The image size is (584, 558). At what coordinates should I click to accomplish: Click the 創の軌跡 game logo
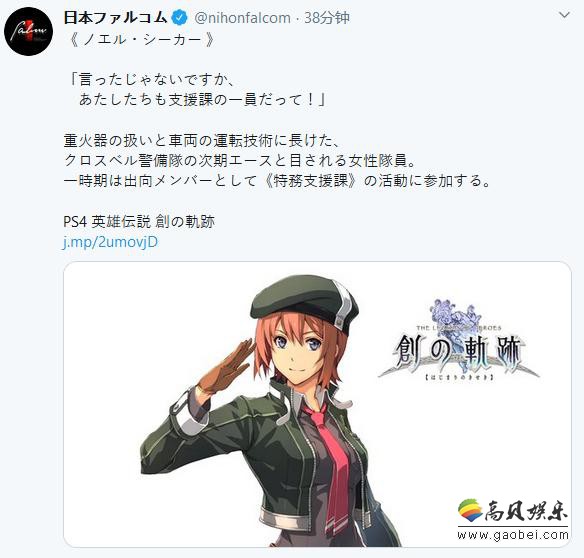[x=458, y=343]
